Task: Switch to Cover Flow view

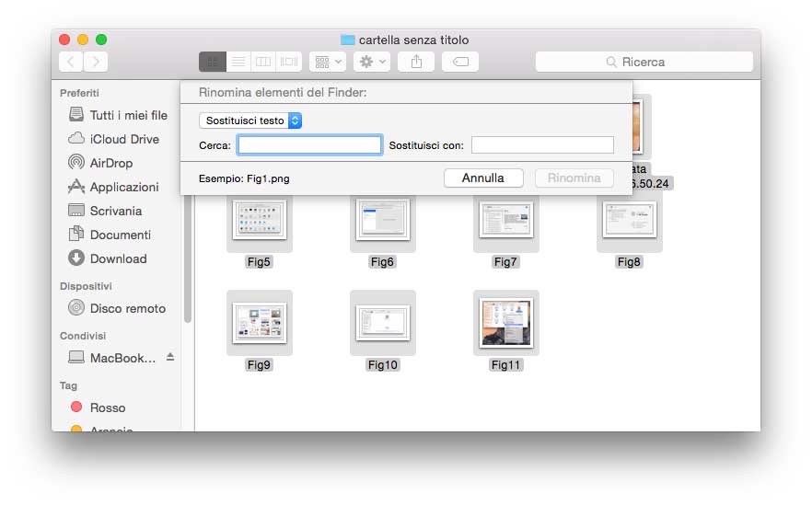Action: click(289, 63)
